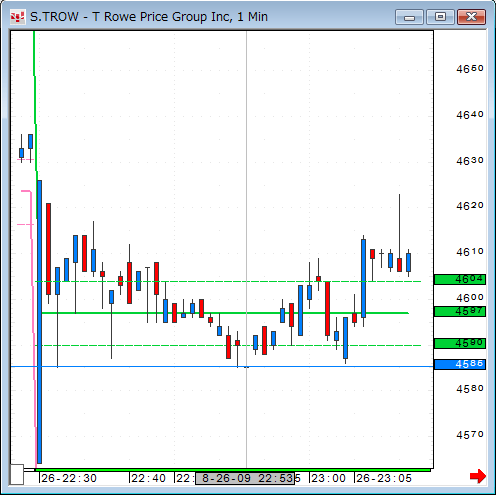Image resolution: width=496 pixels, height=495 pixels.
Task: Click the 22:40 time axis label
Action: tap(148, 478)
